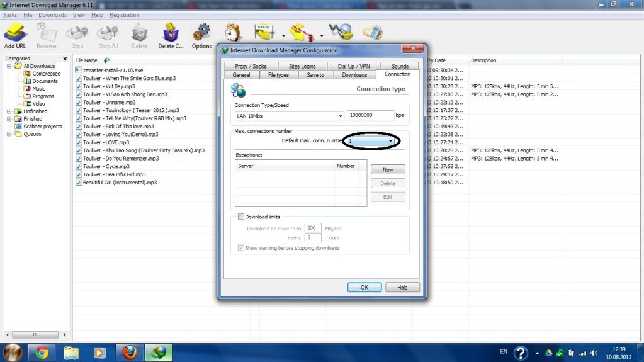Switch to the Proxy / Socks tab
This screenshot has width=644, height=362.
point(251,66)
